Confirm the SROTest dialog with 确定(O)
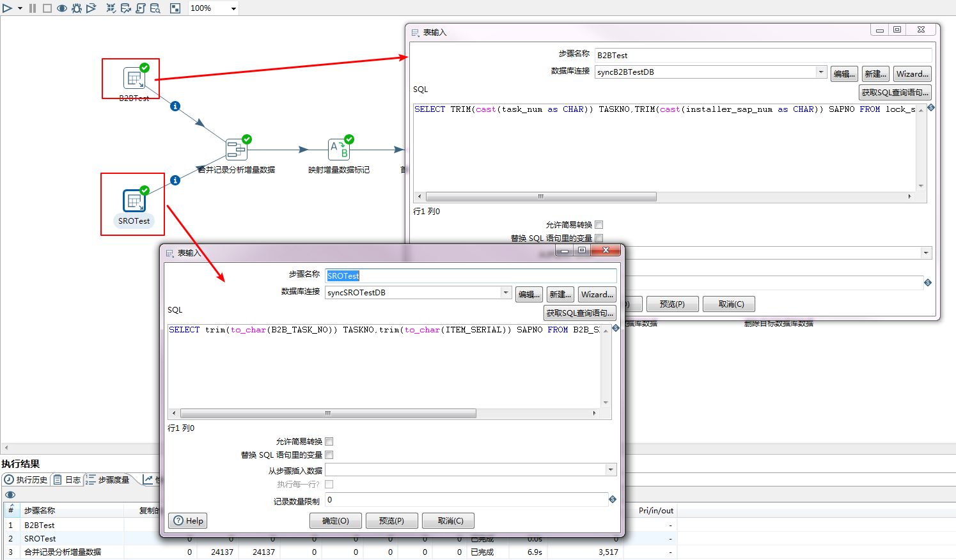This screenshot has width=956, height=560. click(336, 520)
